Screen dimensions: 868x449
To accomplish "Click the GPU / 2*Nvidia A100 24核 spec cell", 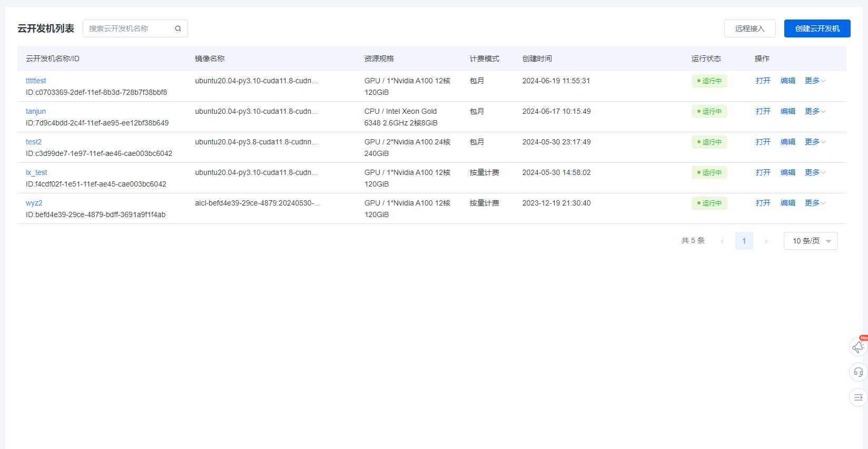I will pyautogui.click(x=407, y=148).
